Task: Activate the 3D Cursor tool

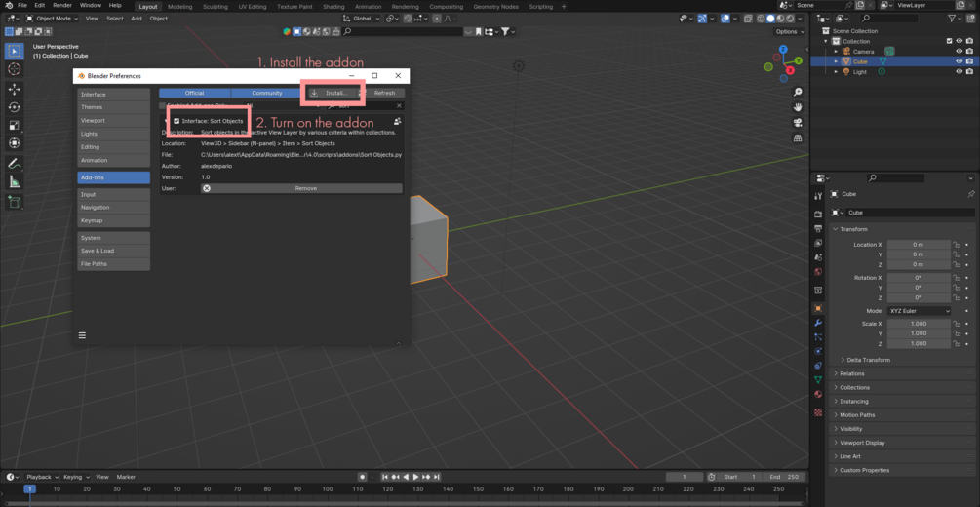Action: tap(14, 69)
